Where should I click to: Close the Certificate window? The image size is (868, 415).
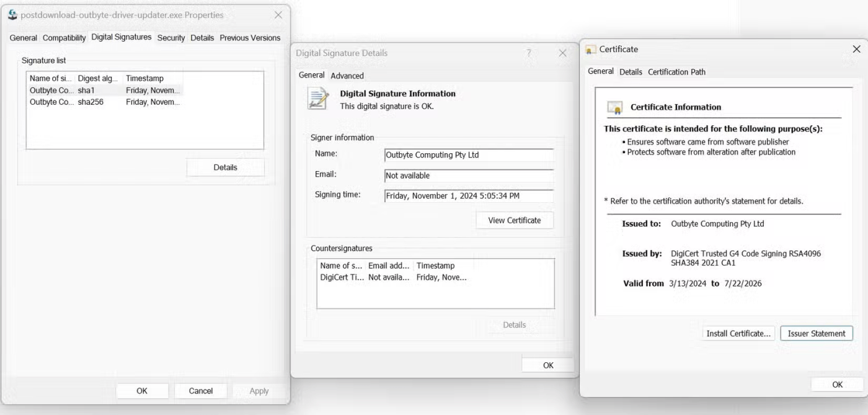pyautogui.click(x=856, y=49)
